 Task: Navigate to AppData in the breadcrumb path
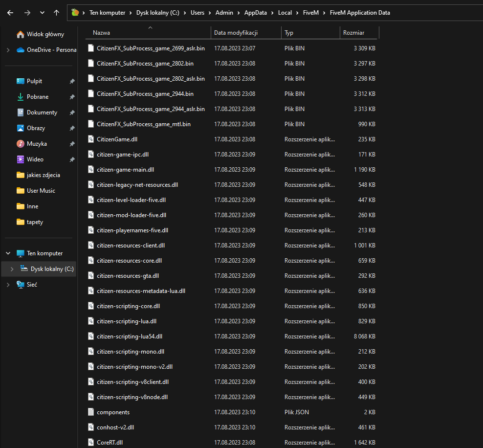point(256,13)
